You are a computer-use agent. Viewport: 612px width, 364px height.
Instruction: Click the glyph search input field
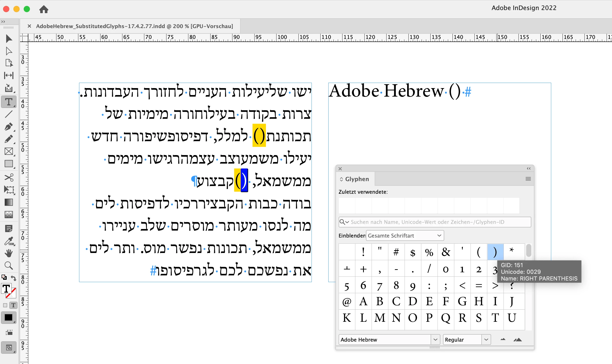(x=438, y=222)
